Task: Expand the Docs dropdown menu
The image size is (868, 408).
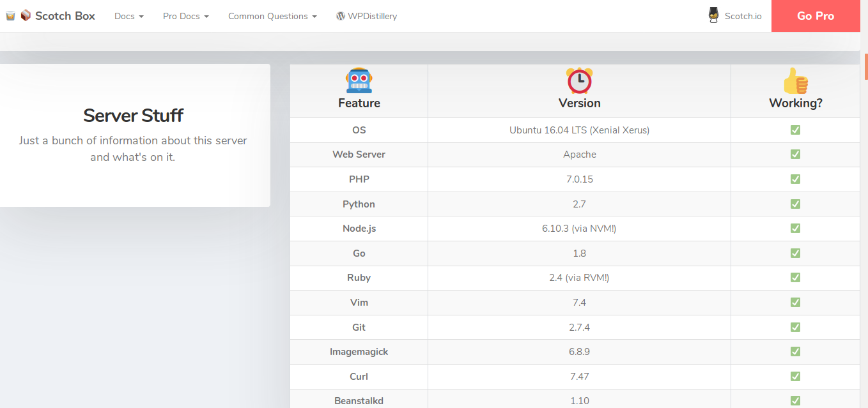Action: (128, 16)
